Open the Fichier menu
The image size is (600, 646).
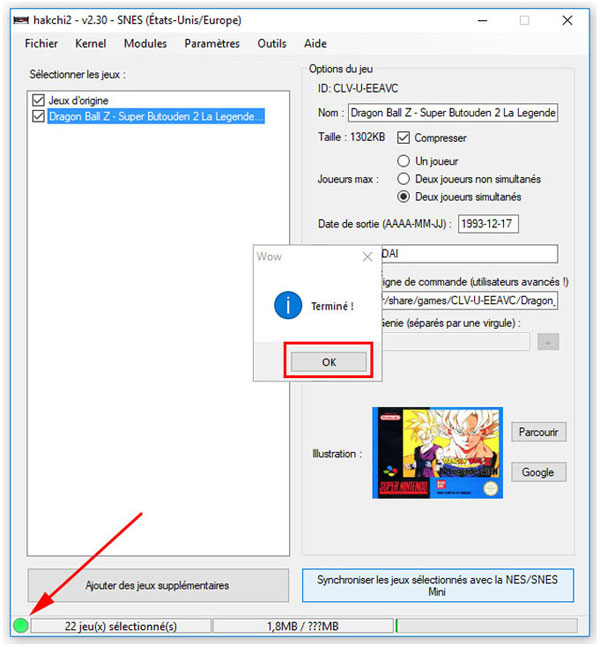click(x=41, y=43)
